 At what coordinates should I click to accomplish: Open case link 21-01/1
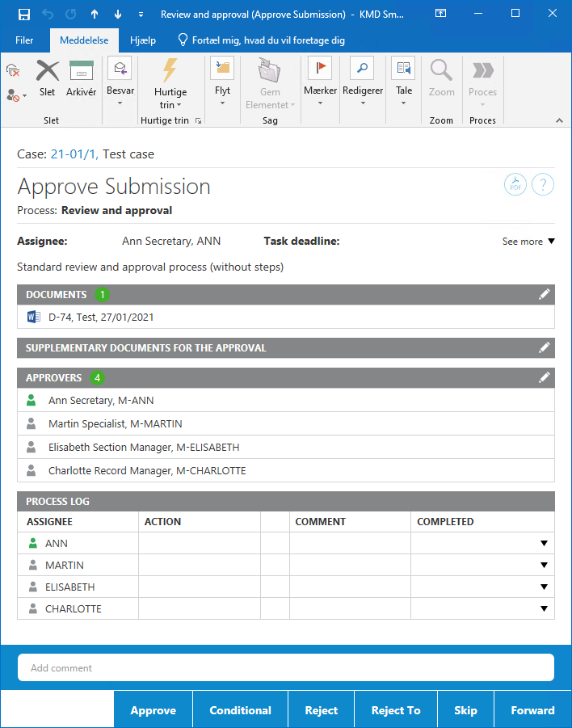click(74, 154)
